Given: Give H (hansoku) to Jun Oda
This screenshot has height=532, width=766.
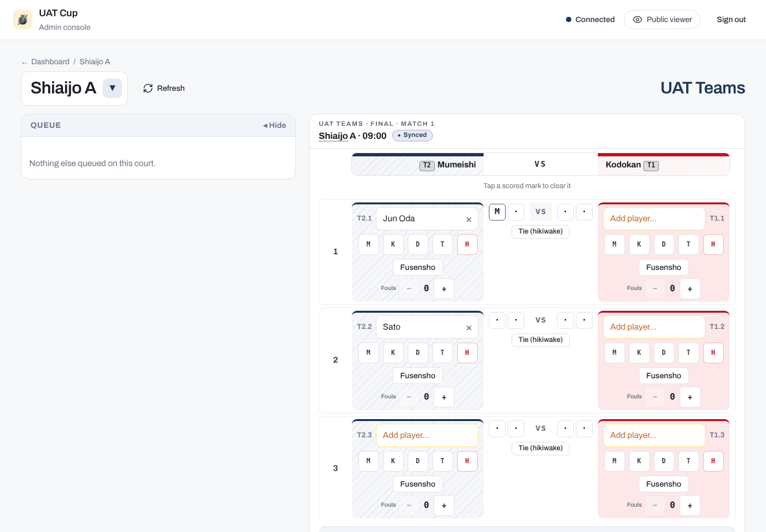Looking at the screenshot, I should (467, 245).
